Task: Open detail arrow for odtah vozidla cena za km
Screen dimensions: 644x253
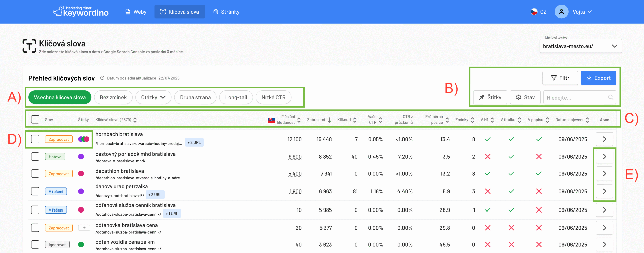Action: coord(605,245)
